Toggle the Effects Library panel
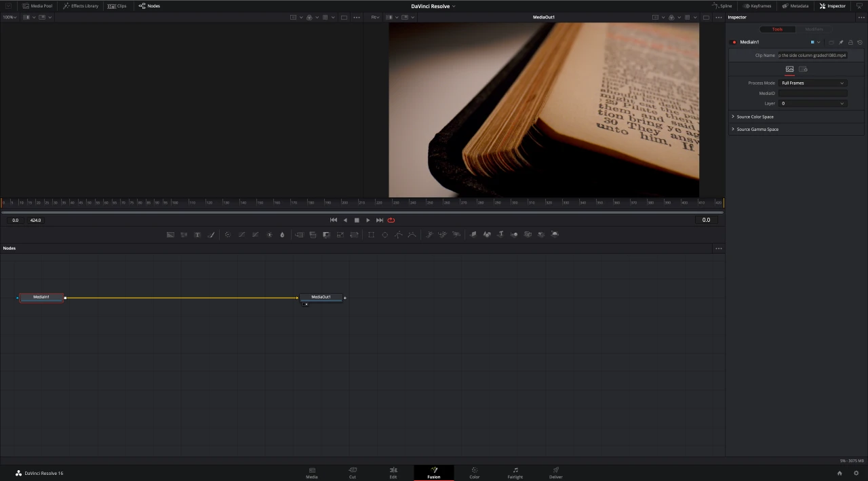 (x=81, y=6)
